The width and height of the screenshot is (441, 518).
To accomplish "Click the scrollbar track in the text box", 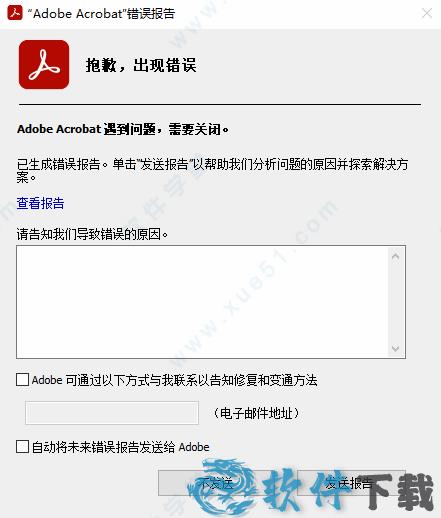I will (396, 302).
